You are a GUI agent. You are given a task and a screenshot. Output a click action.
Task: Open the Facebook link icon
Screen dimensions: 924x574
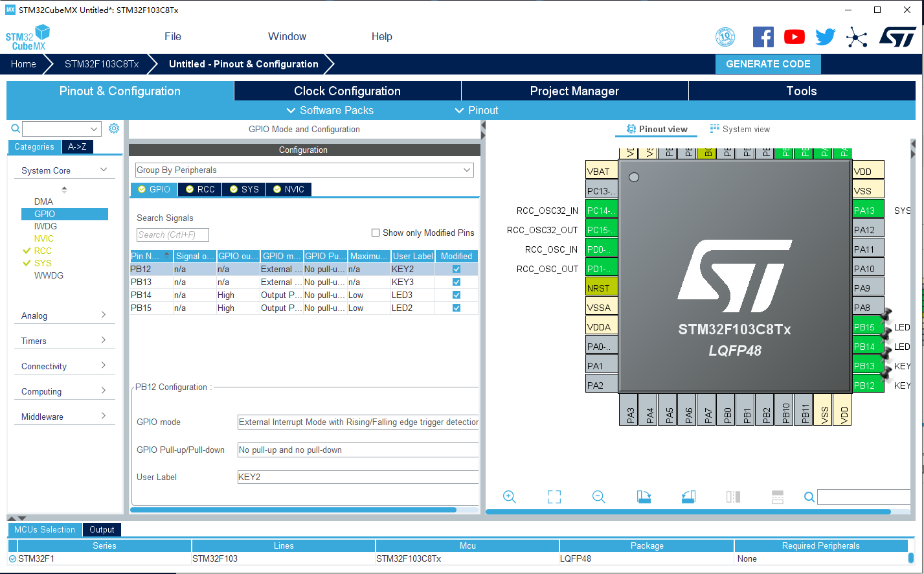763,37
